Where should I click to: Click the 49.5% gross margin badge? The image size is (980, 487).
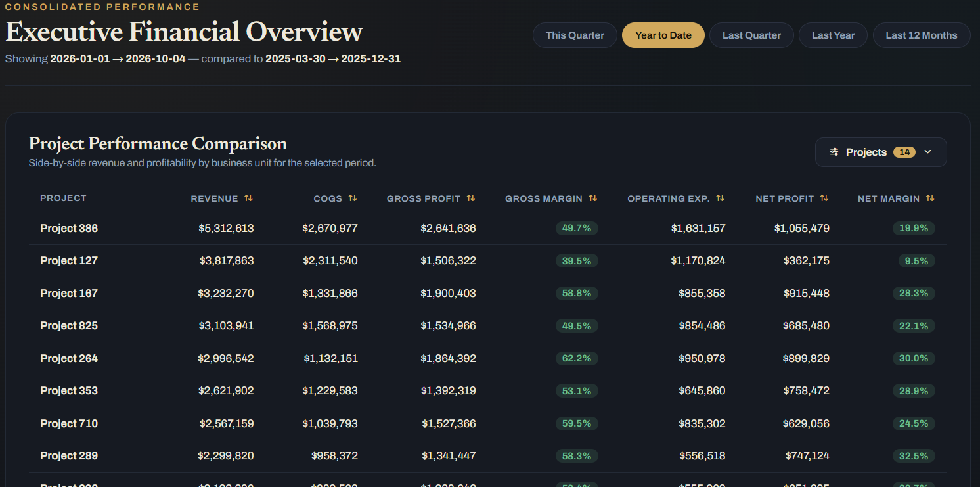pos(577,326)
